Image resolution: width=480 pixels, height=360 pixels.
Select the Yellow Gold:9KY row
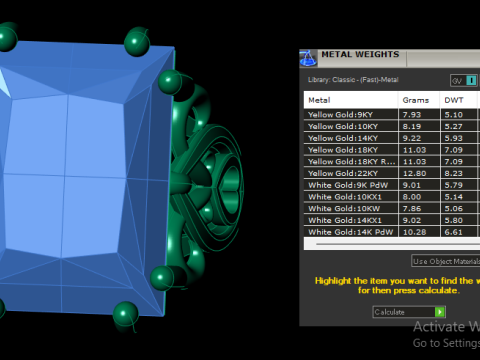pos(392,115)
